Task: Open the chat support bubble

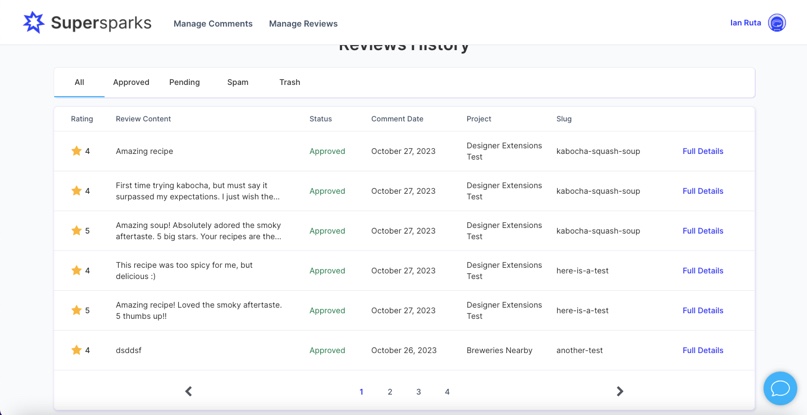Action: pos(780,388)
